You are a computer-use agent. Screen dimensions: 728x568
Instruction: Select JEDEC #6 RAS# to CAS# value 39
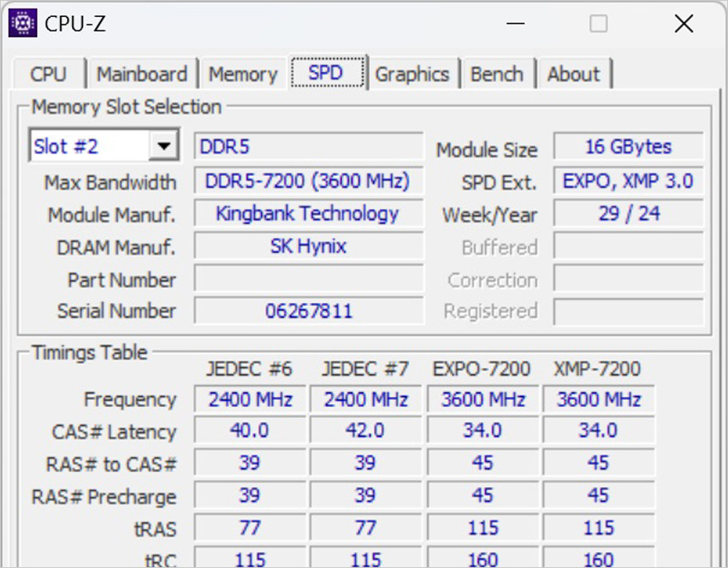pos(251,462)
